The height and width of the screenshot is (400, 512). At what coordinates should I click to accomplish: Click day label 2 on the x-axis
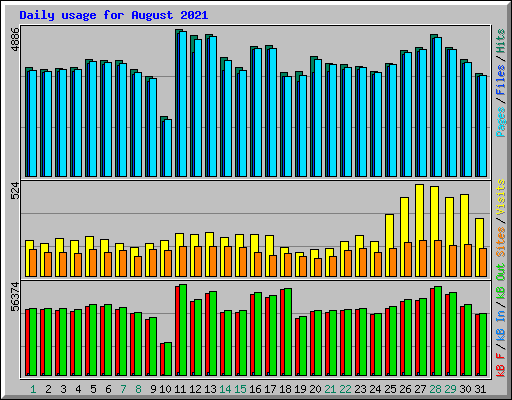[48, 389]
